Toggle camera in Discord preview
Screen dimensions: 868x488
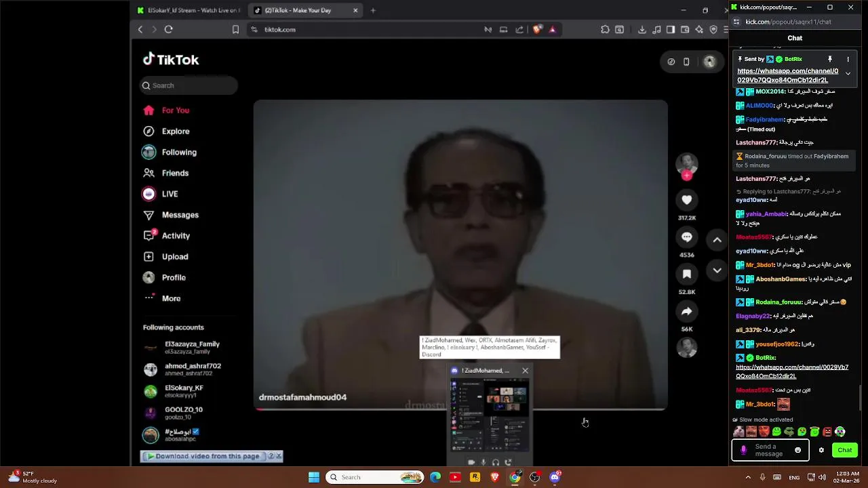click(471, 462)
